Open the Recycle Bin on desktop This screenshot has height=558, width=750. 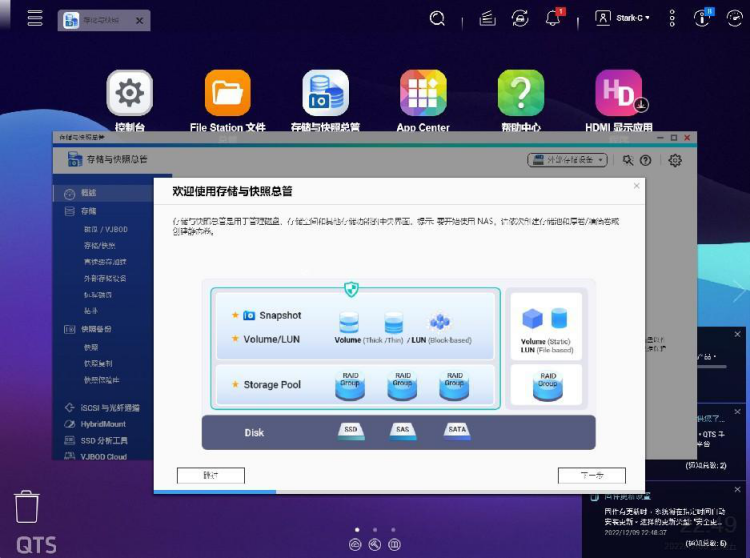click(27, 507)
